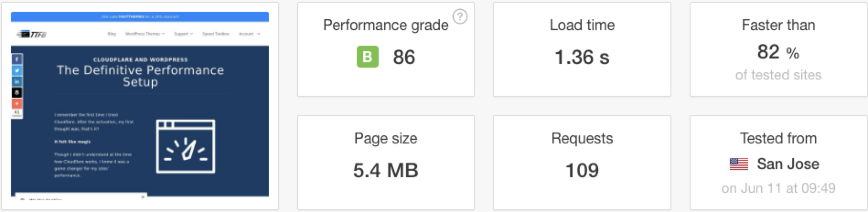Click the Load time 1.36 s card
The width and height of the screenshot is (868, 212).
[x=582, y=49]
